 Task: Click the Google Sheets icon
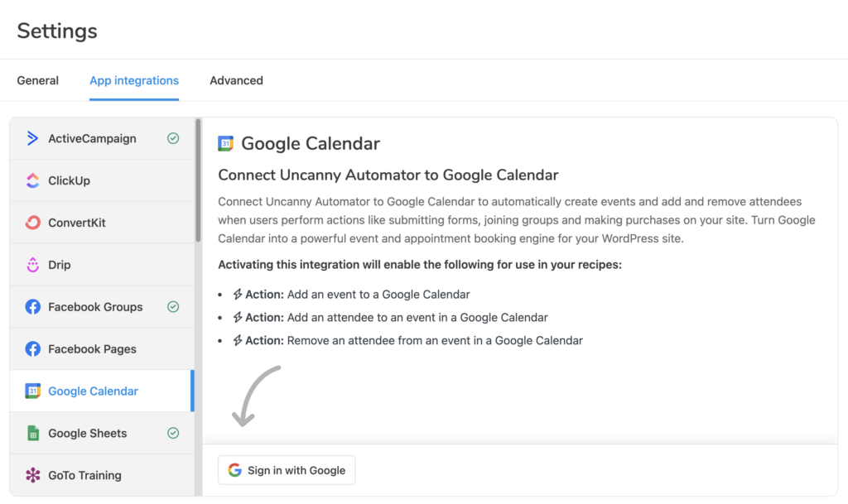click(31, 433)
